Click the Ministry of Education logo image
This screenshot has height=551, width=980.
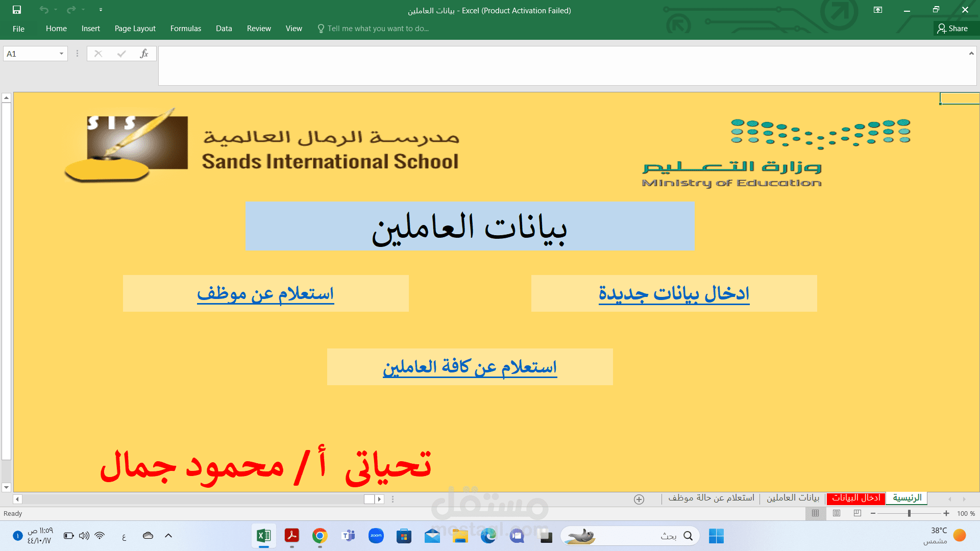776,153
